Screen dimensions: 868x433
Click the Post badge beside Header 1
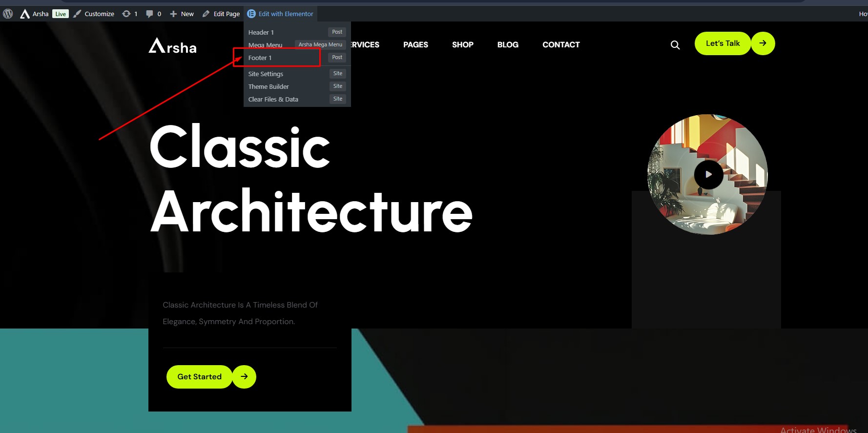point(337,32)
